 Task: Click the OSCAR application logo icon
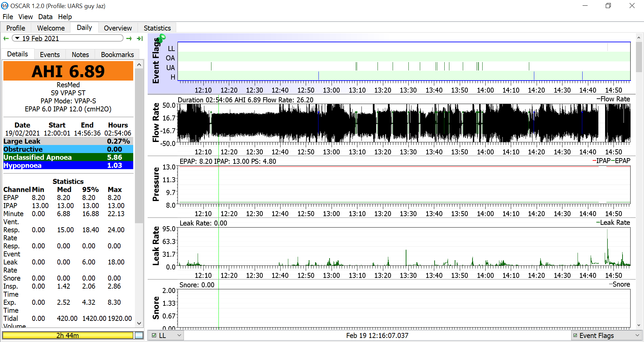(5, 6)
